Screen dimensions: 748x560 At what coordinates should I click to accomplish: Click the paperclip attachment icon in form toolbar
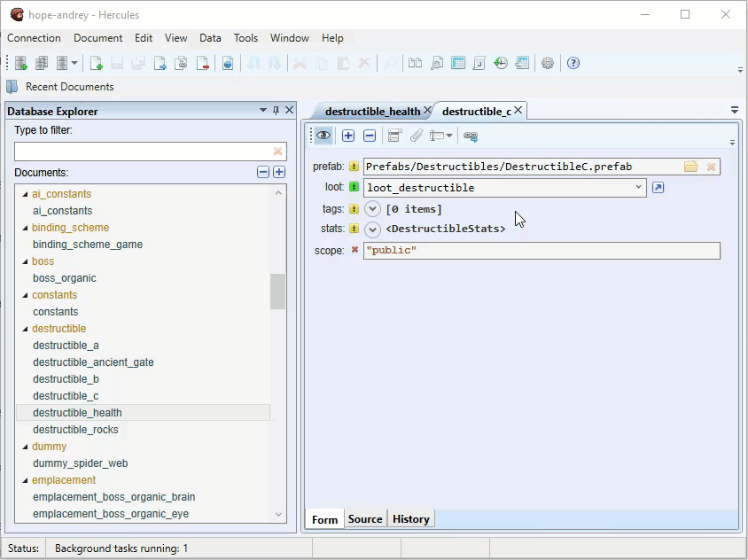416,136
